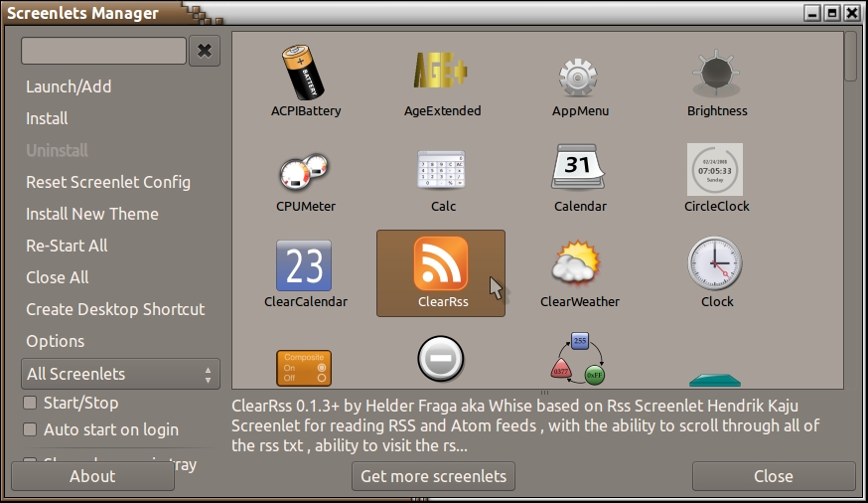868x503 pixels.
Task: Open the All Screenlets dropdown
Action: [120, 374]
